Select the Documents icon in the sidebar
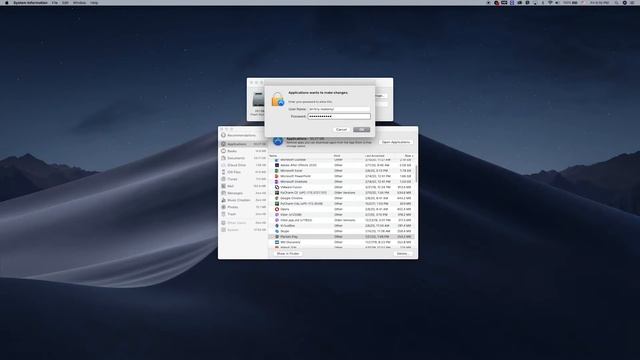Screen dimensions: 640x360 pyautogui.click(x=223, y=158)
